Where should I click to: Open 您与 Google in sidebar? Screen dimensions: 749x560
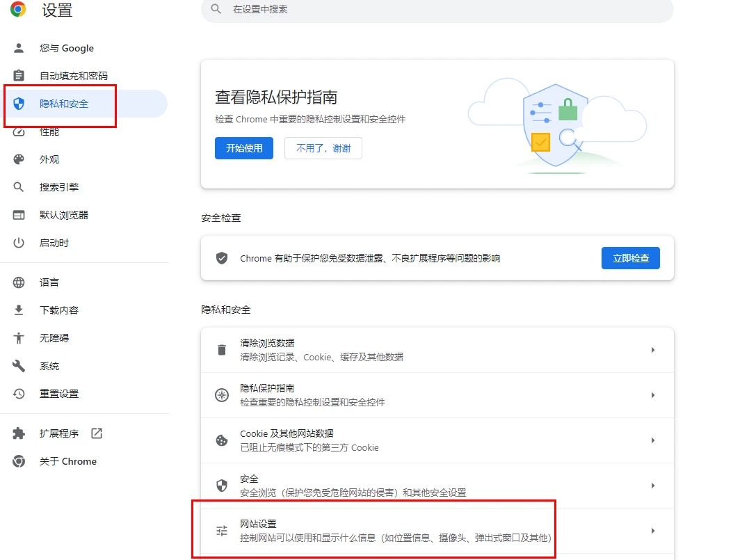[x=83, y=48]
